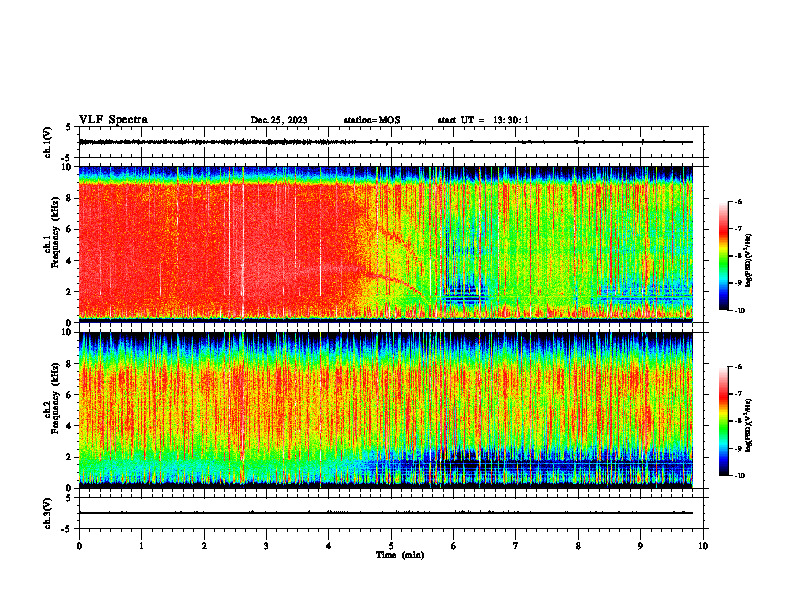This screenshot has width=792, height=612.
Task: Click the ch.1 frequency tick label "8"
Action: 70,198
